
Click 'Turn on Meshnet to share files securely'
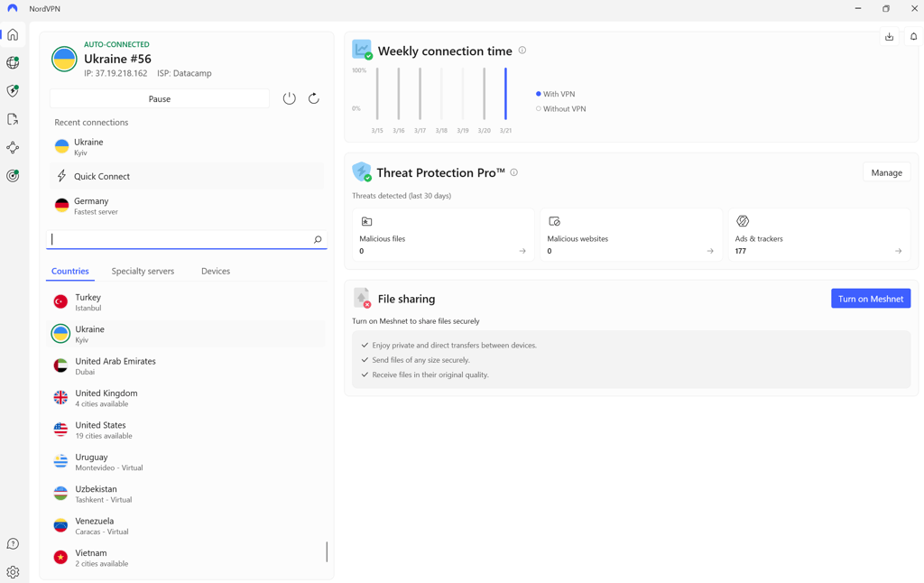click(415, 321)
